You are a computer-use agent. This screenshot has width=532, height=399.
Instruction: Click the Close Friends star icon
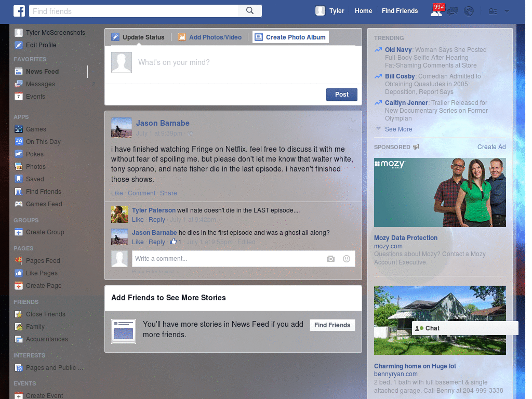pyautogui.click(x=19, y=314)
